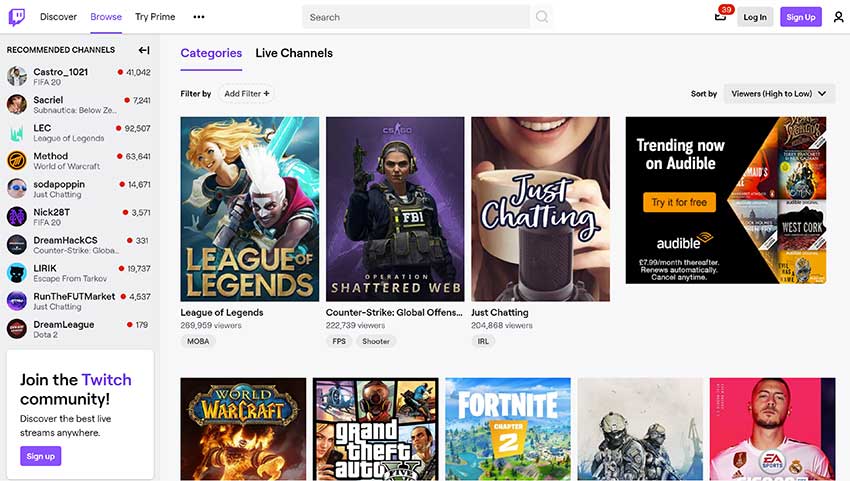Switch to the Live Channels tab

pyautogui.click(x=294, y=53)
